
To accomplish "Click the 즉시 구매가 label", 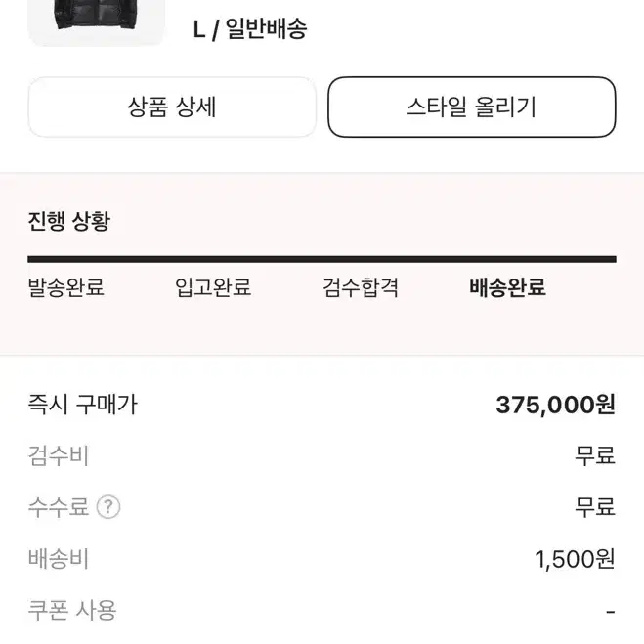I will point(83,405).
